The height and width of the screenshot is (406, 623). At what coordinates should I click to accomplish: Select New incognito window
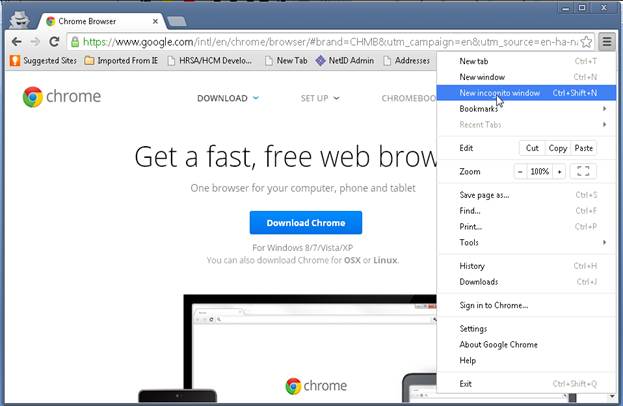(x=500, y=93)
